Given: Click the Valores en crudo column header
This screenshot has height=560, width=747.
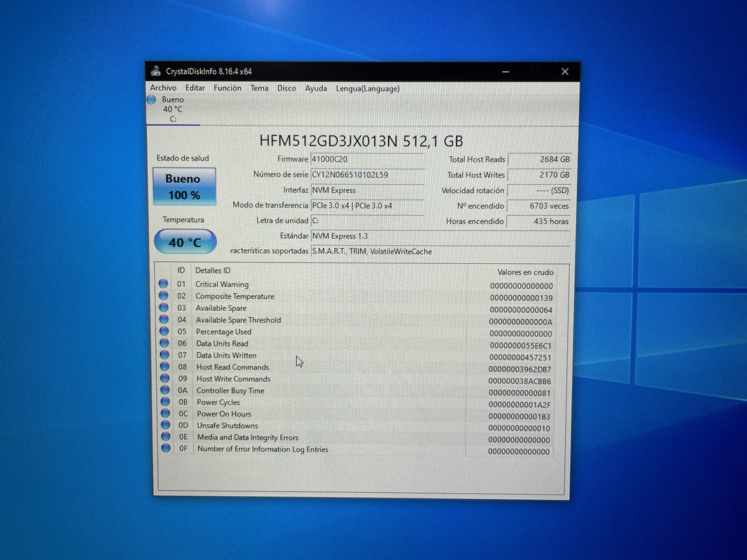Looking at the screenshot, I should point(526,272).
